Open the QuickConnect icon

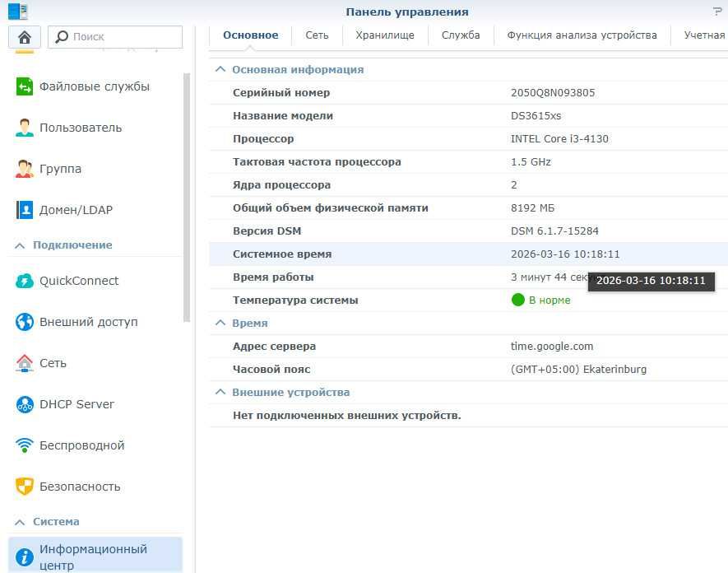25,281
